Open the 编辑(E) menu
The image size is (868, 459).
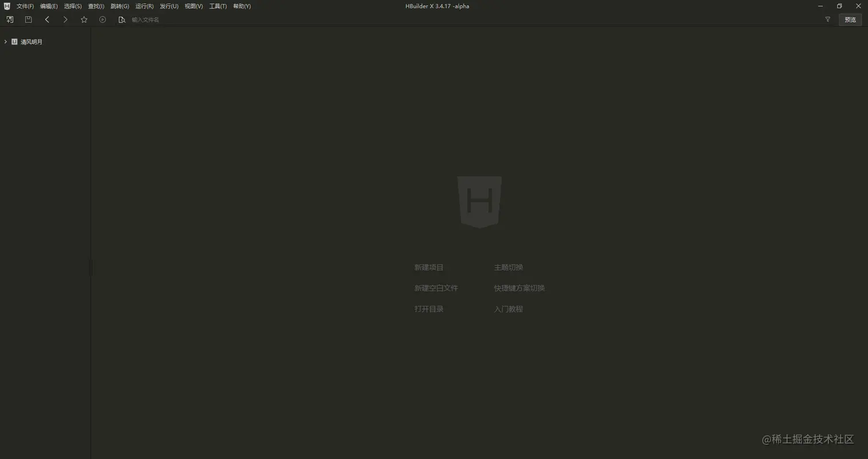coord(49,6)
